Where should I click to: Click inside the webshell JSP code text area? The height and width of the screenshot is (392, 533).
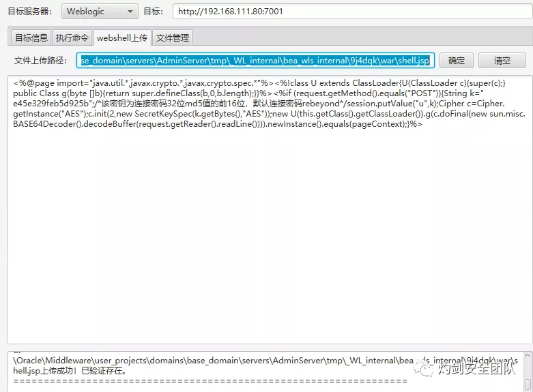(x=270, y=209)
